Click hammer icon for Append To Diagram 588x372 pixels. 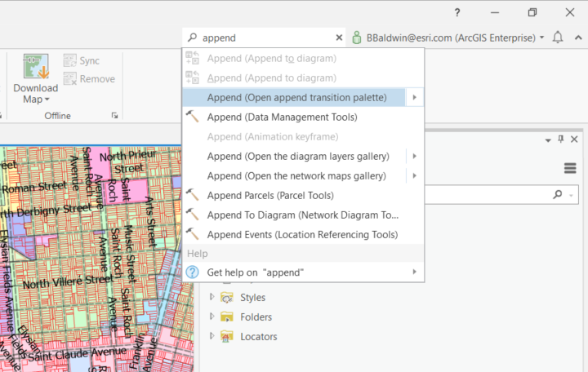tap(193, 215)
